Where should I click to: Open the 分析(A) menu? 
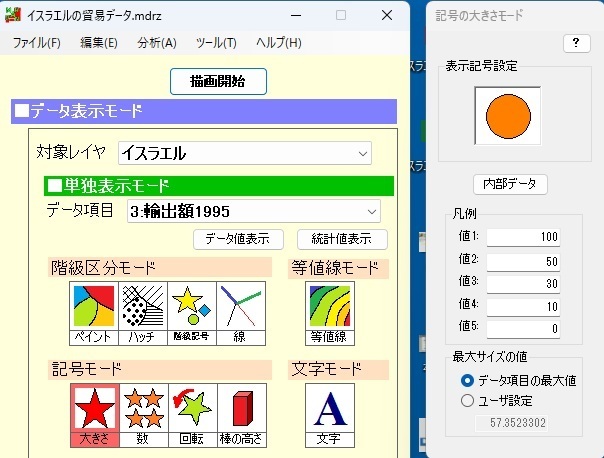pos(156,43)
